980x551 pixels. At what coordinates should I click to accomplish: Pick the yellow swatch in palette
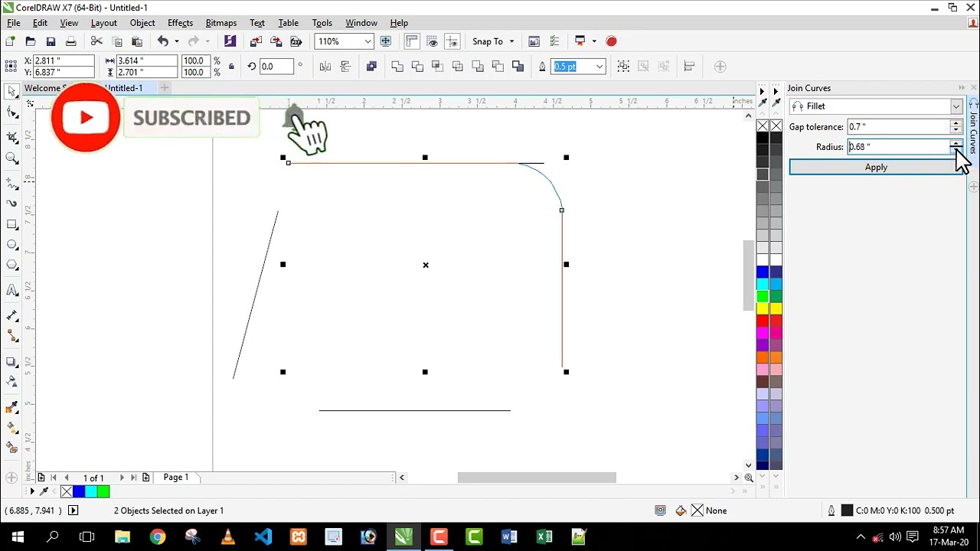(x=763, y=308)
